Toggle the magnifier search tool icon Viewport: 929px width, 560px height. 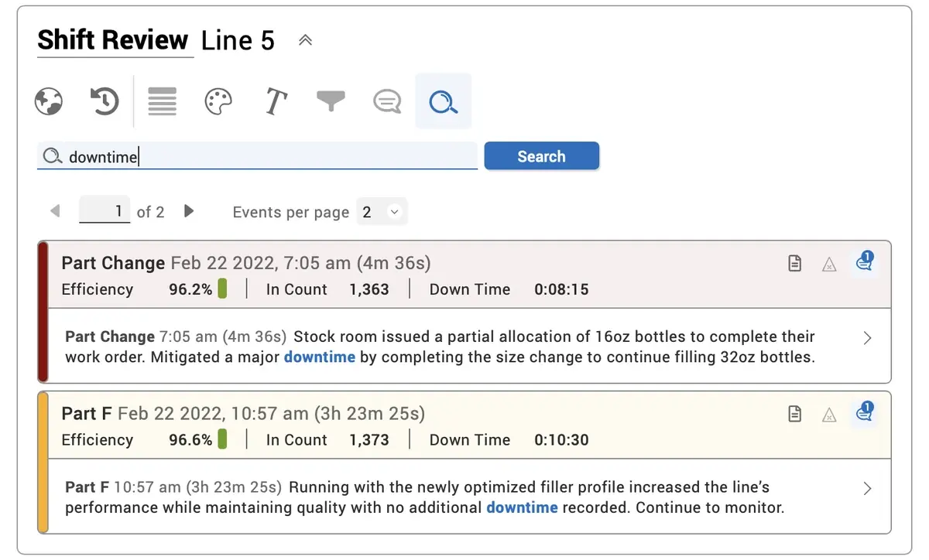[444, 101]
